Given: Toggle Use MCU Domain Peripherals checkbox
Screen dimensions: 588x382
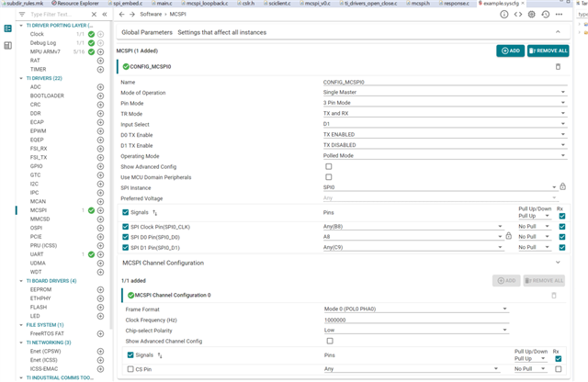Looking at the screenshot, I should [x=329, y=176].
